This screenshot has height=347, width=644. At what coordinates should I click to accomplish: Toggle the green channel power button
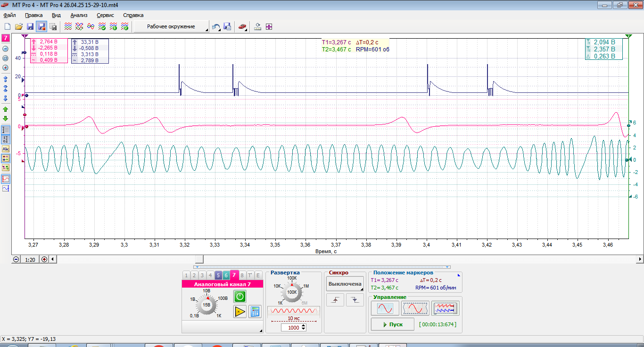[x=240, y=296]
